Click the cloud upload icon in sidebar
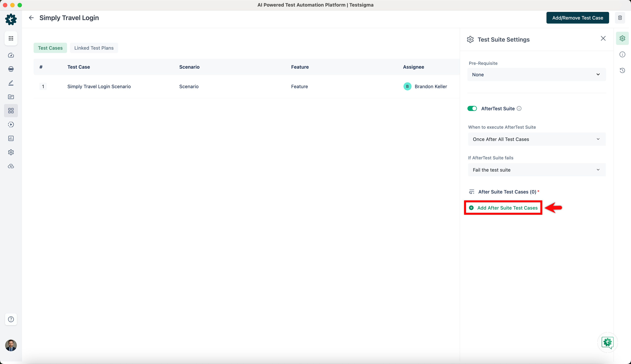This screenshot has width=631, height=364. point(11,166)
